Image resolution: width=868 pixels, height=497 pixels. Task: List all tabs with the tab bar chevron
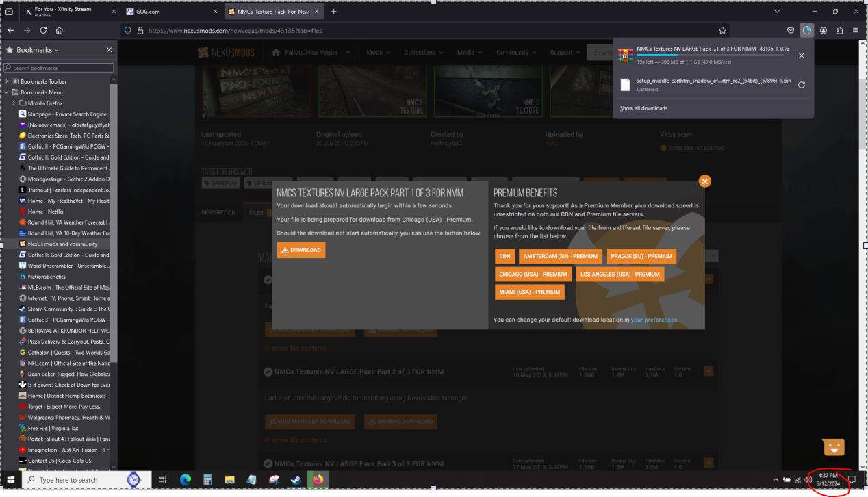pyautogui.click(x=777, y=11)
